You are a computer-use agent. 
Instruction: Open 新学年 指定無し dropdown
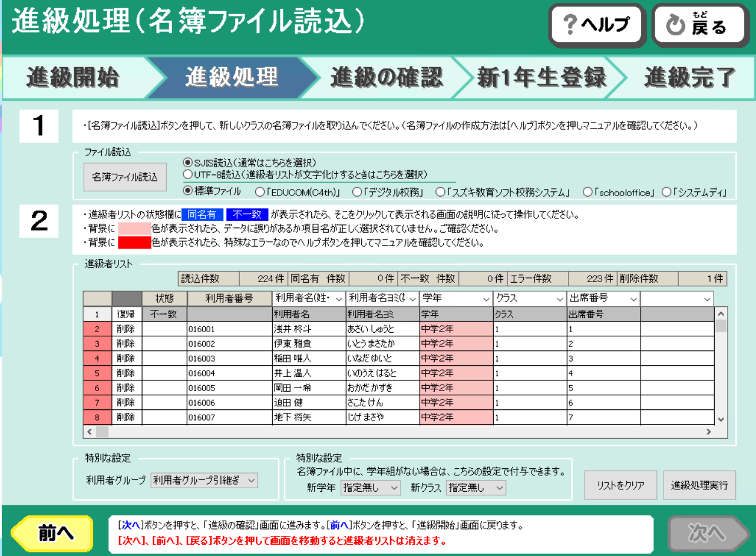(x=371, y=488)
